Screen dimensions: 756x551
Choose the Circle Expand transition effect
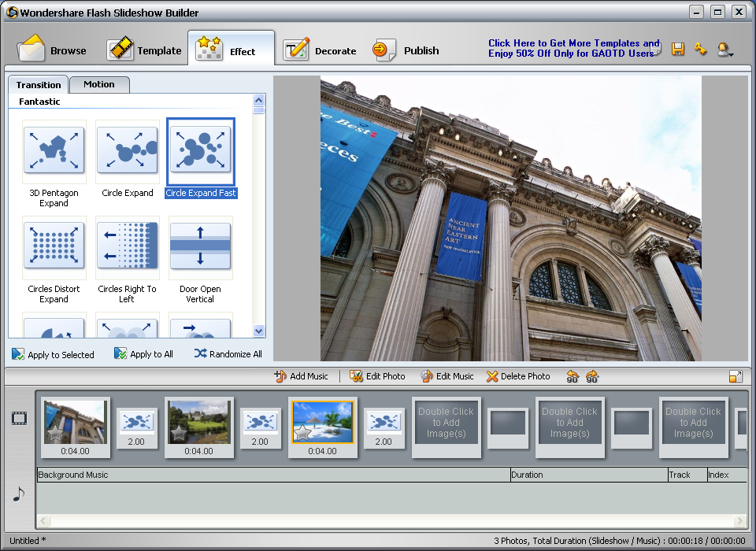[x=127, y=151]
